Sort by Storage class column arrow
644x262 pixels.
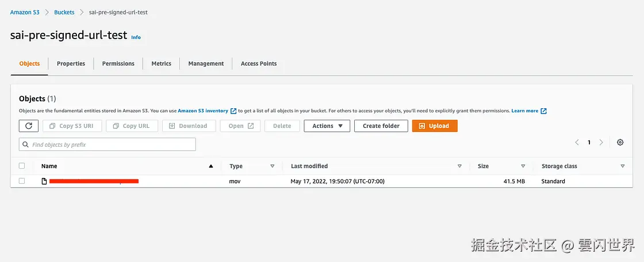tap(623, 166)
